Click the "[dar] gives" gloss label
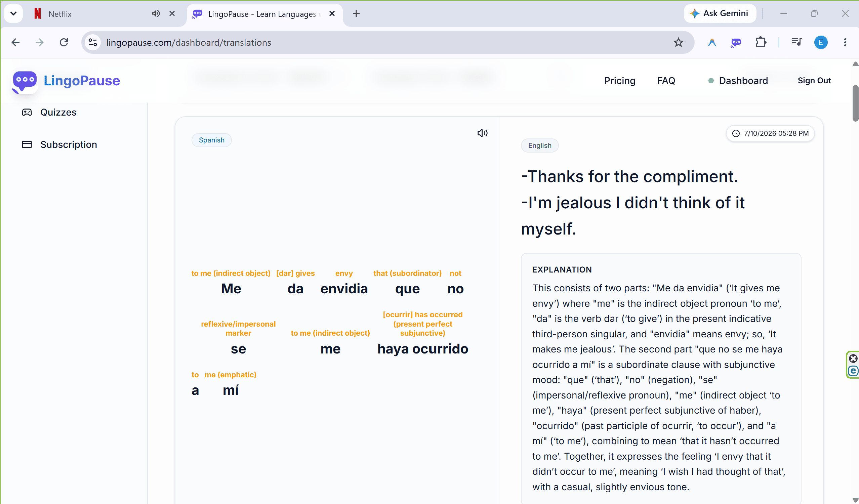This screenshot has height=504, width=859. [295, 273]
